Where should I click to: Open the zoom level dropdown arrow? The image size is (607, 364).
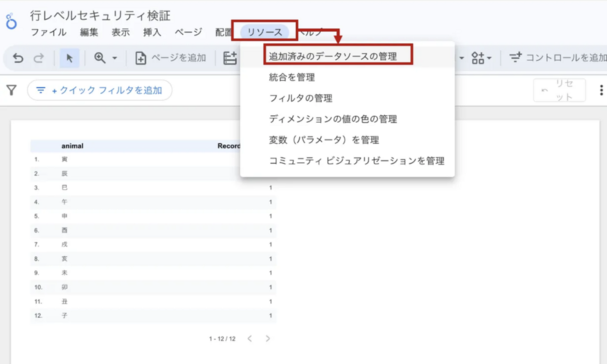pyautogui.click(x=114, y=59)
